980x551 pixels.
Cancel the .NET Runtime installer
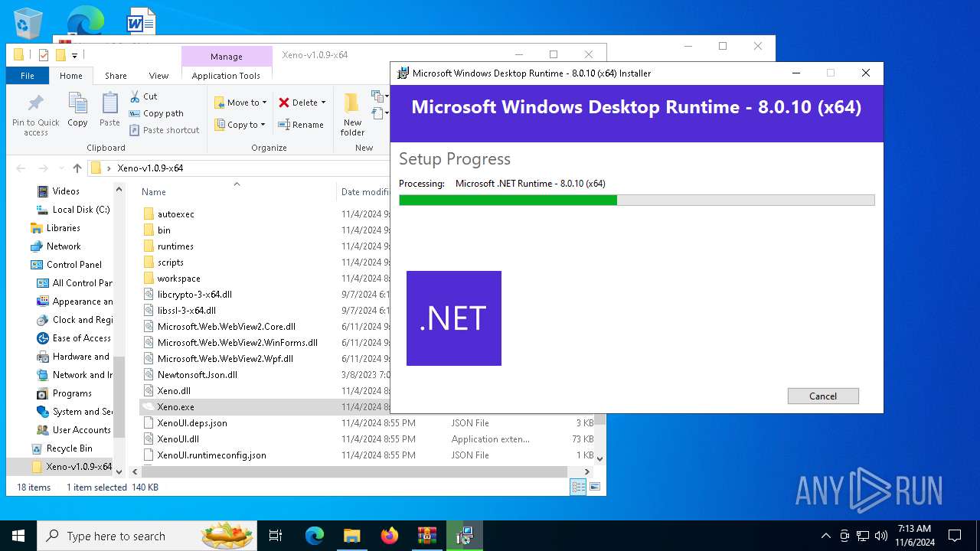coord(823,396)
